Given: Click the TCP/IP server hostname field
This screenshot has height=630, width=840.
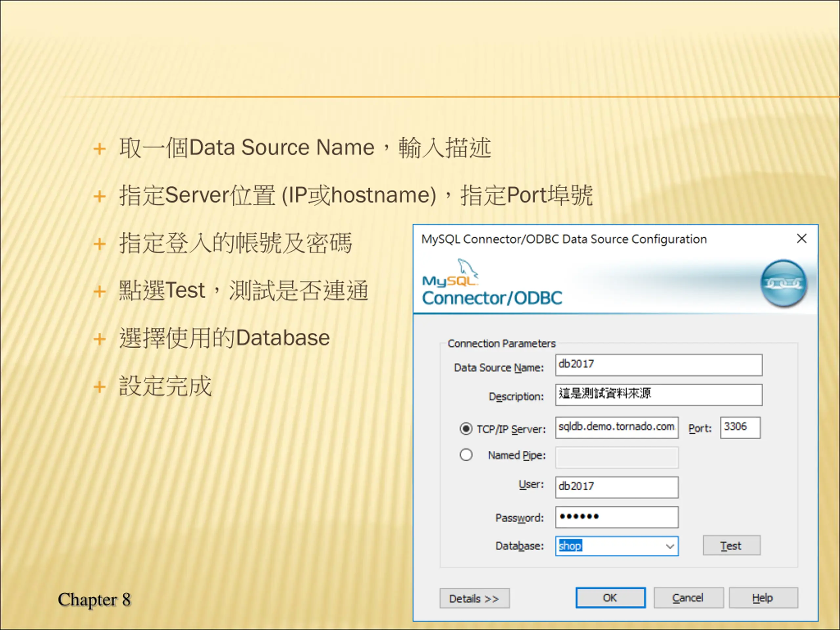Looking at the screenshot, I should point(617,428).
